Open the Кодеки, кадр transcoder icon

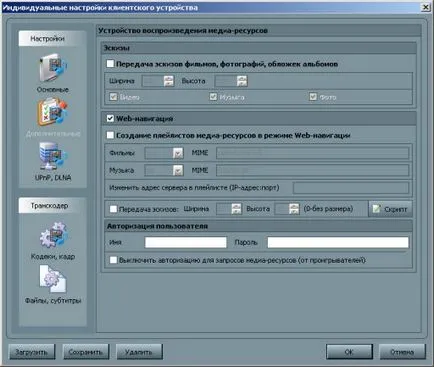(53, 236)
